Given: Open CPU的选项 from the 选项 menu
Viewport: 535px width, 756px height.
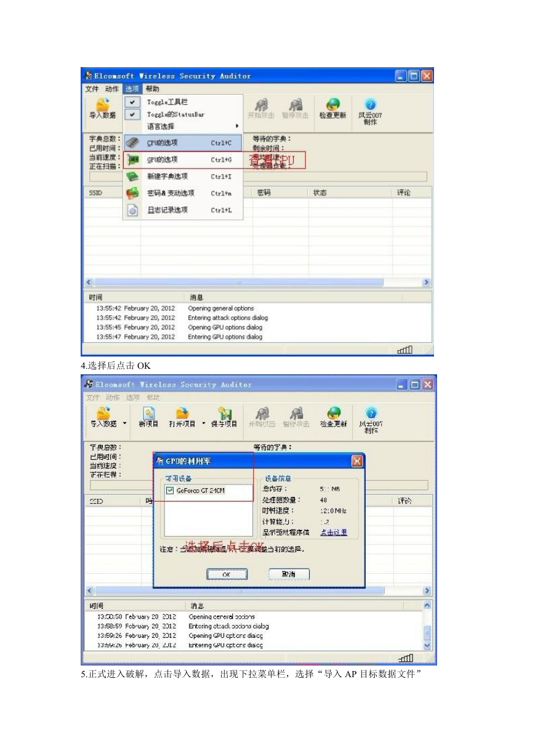Looking at the screenshot, I should [183, 143].
